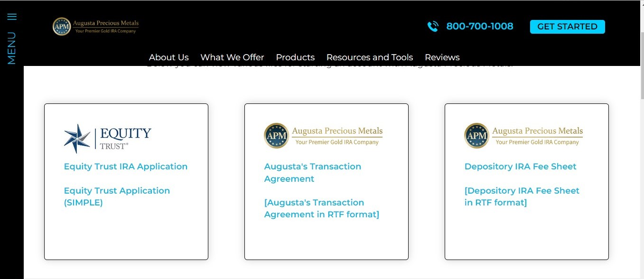The width and height of the screenshot is (644, 279).
Task: Open the What We Offer navigation item
Action: pos(232,57)
